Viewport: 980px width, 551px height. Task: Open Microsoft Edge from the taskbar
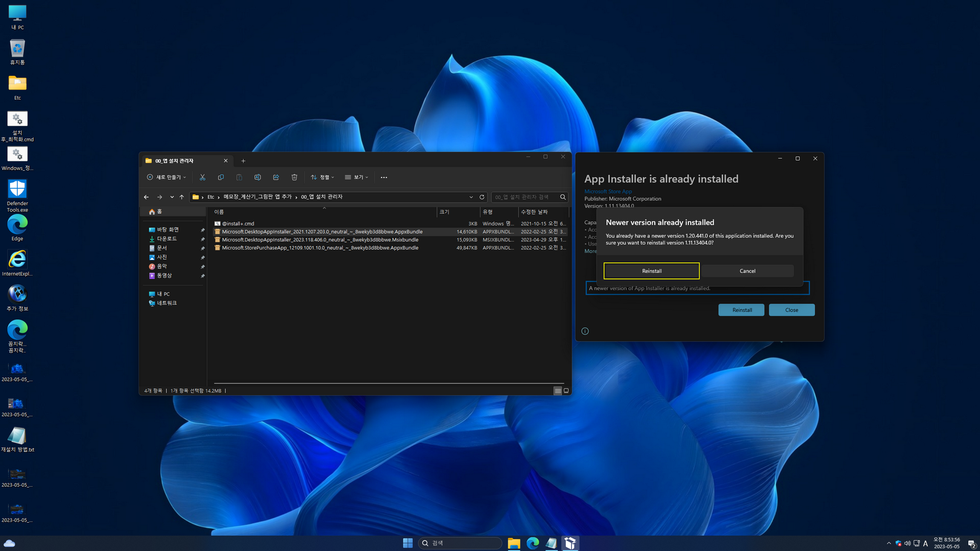click(x=533, y=543)
